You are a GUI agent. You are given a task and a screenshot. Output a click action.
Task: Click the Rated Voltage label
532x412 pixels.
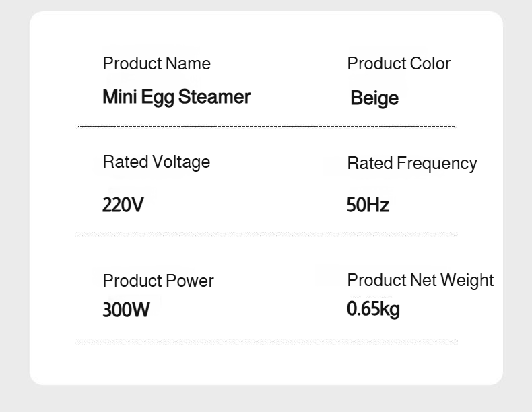click(156, 162)
